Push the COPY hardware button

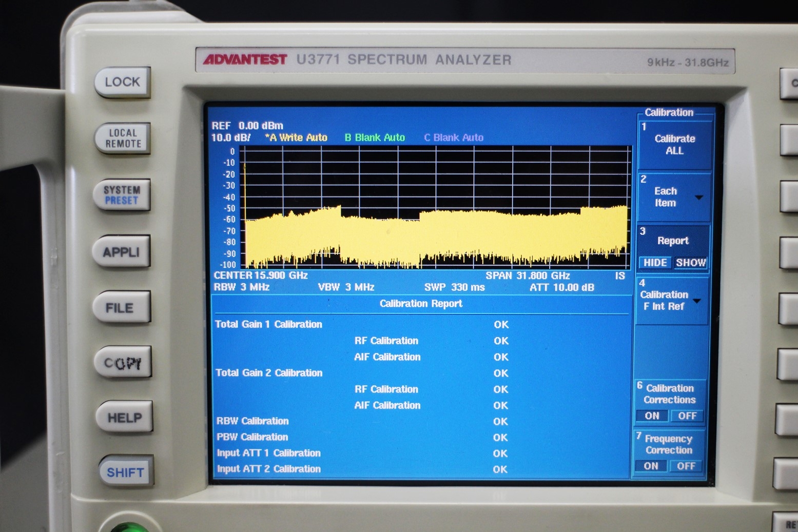tap(123, 362)
